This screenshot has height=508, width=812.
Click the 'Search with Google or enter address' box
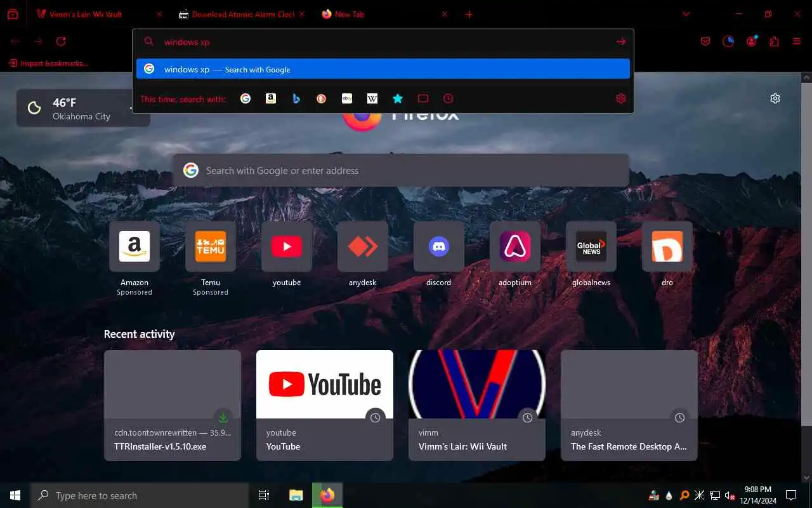pyautogui.click(x=401, y=170)
